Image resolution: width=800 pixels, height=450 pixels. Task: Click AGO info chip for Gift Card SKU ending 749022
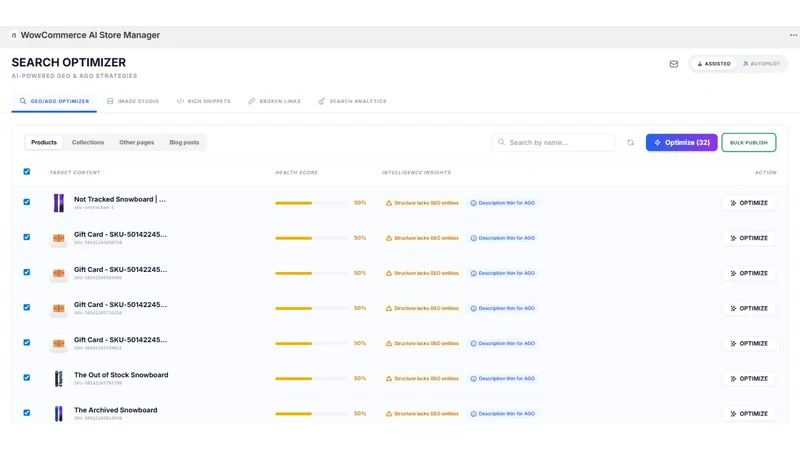coord(503,343)
